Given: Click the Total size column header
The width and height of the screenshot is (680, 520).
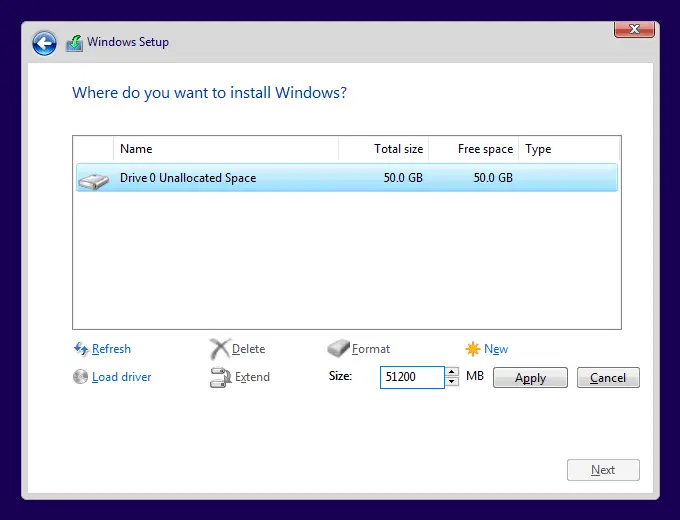Looking at the screenshot, I should [x=384, y=149].
